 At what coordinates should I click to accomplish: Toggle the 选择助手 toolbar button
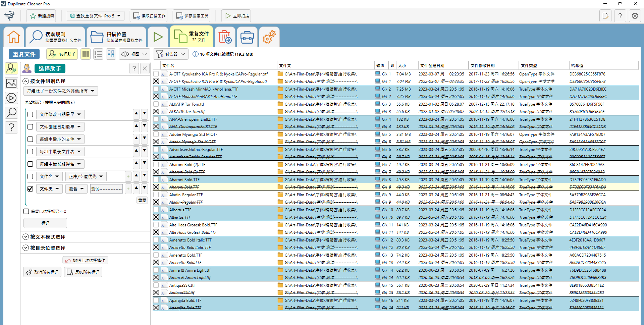[x=62, y=54]
